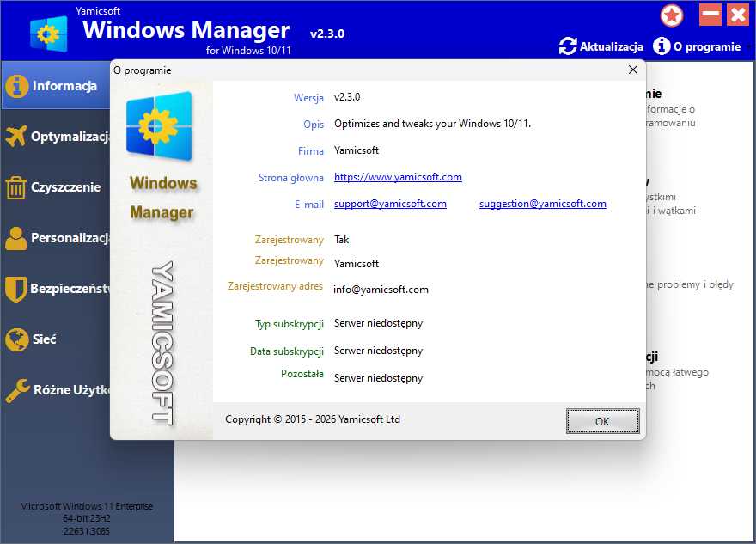Image resolution: width=756 pixels, height=544 pixels.
Task: Click the support@yamicsoft.com email link
Action: click(390, 204)
